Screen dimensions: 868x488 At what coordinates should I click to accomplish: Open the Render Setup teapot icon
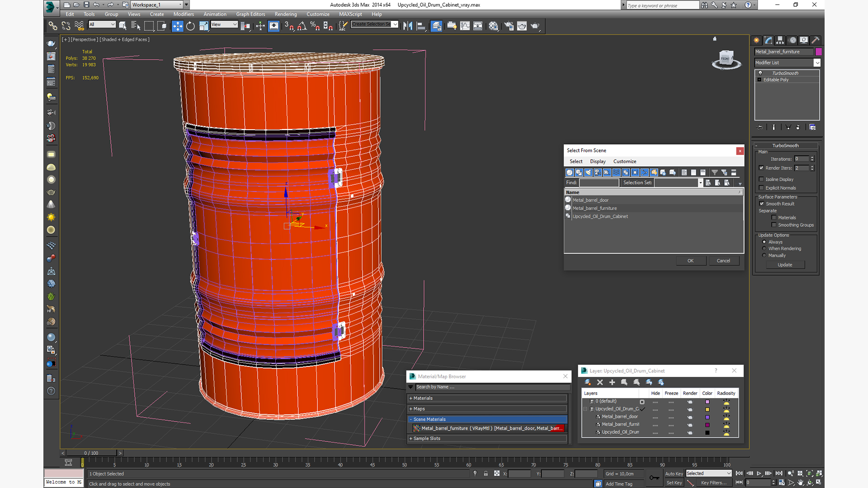click(509, 26)
